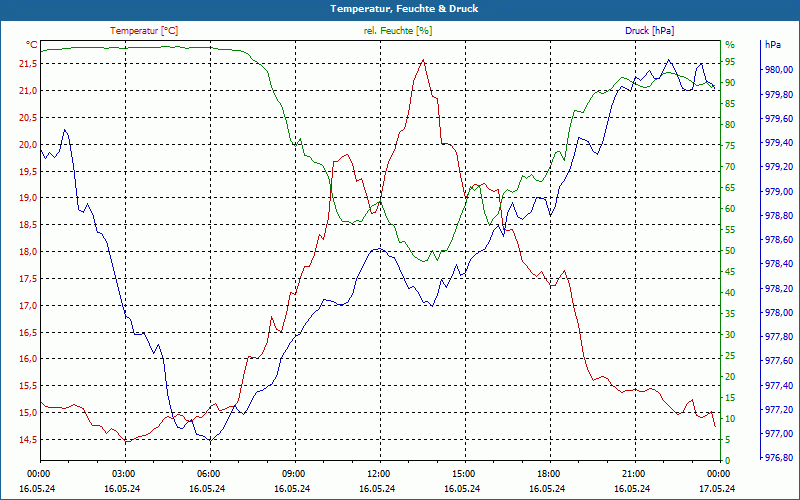Click the '20,5' temperature tick label
This screenshot has width=800, height=500.
[x=28, y=117]
